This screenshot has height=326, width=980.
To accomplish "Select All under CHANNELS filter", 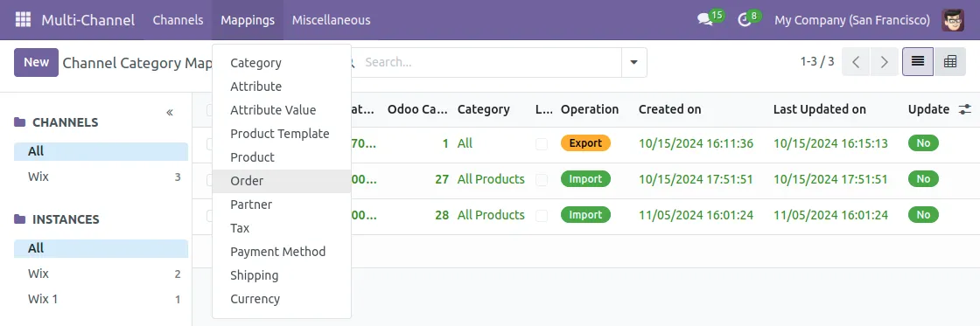I will (101, 152).
